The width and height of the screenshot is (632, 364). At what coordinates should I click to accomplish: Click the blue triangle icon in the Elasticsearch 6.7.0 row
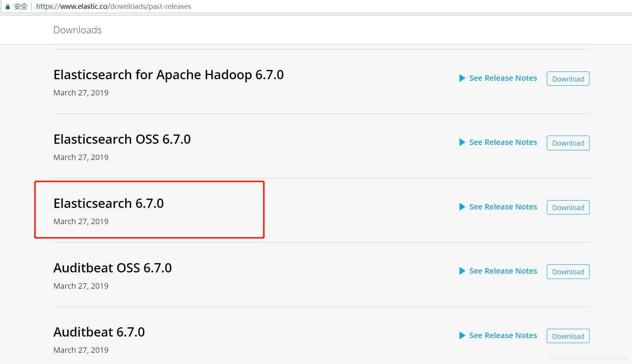[x=462, y=207]
